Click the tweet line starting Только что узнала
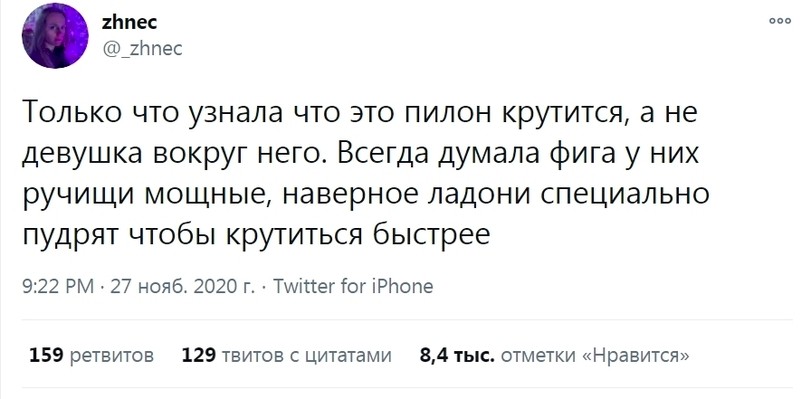The image size is (811, 399). click(x=359, y=113)
